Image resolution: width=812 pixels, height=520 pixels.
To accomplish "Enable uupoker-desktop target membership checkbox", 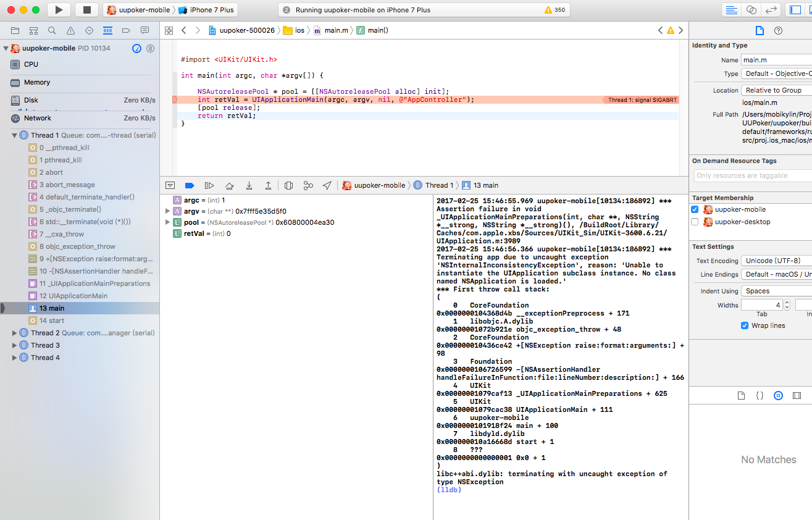I will (x=695, y=222).
